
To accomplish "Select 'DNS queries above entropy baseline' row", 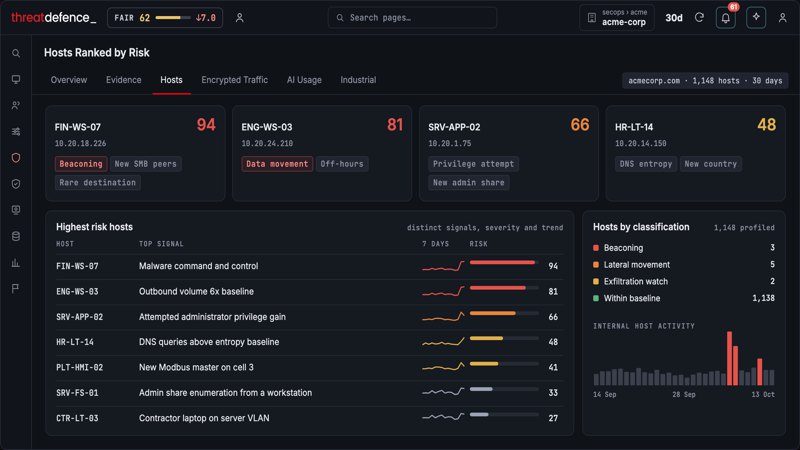I will coord(309,342).
